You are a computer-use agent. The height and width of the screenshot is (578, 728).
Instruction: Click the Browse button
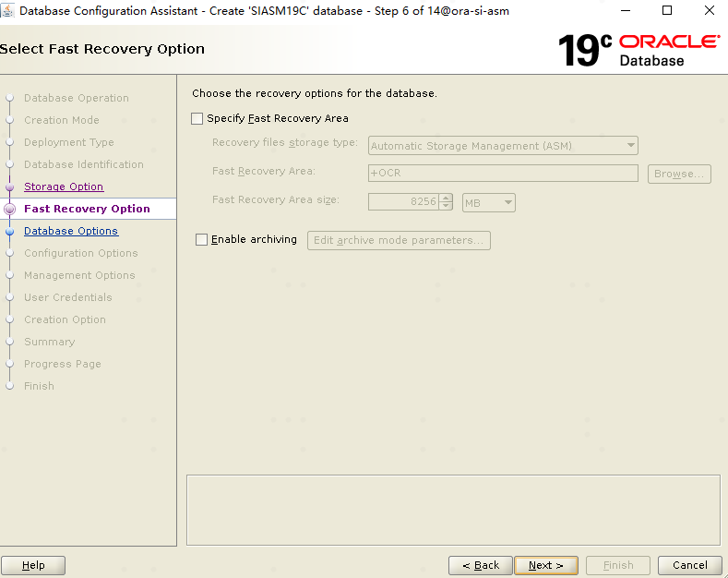pos(679,174)
